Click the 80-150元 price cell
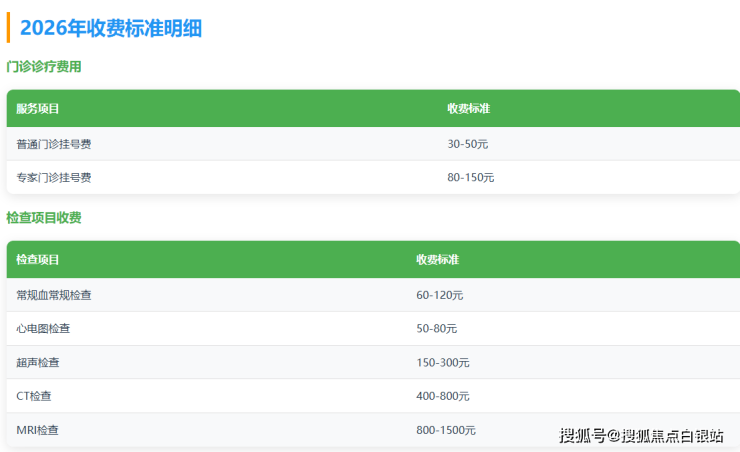740x452 pixels. 471,177
